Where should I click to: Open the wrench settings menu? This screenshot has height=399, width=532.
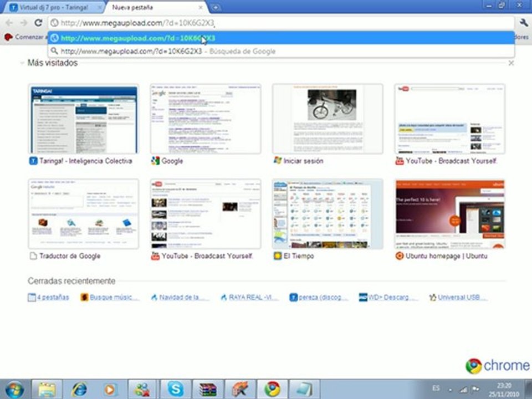(x=524, y=23)
